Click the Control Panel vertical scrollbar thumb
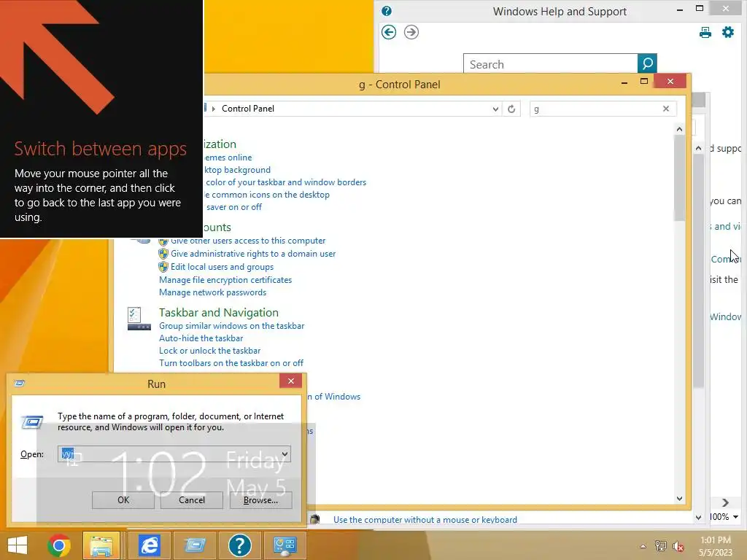 679,179
